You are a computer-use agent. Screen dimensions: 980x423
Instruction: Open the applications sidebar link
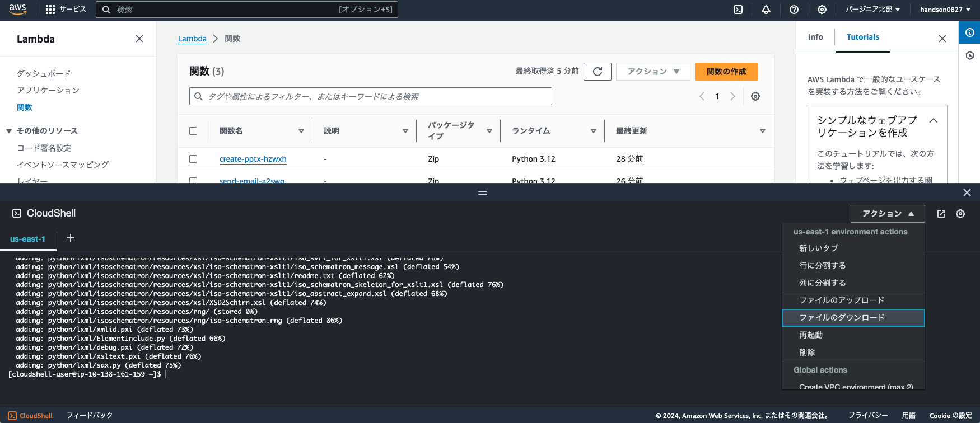click(48, 90)
